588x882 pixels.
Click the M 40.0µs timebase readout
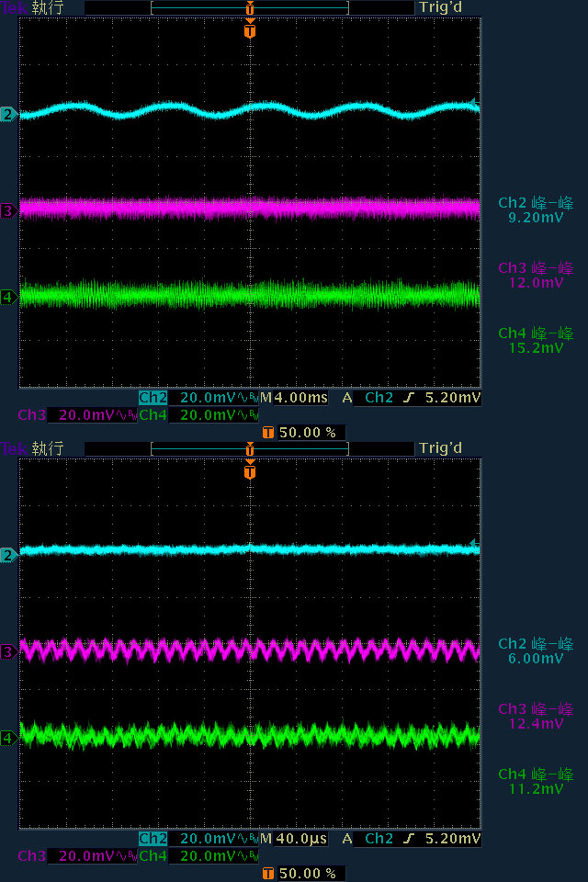294,839
